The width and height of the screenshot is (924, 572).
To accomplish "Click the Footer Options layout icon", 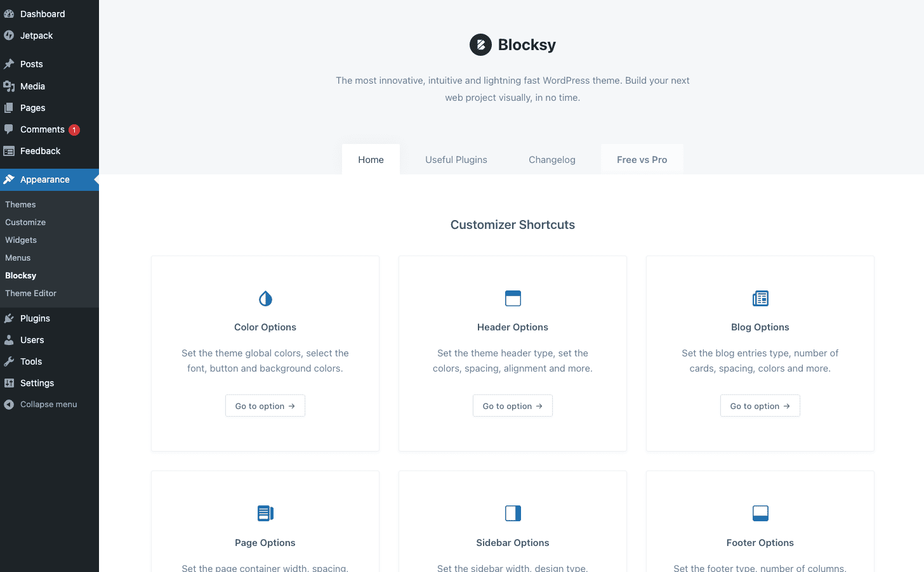I will click(x=760, y=513).
